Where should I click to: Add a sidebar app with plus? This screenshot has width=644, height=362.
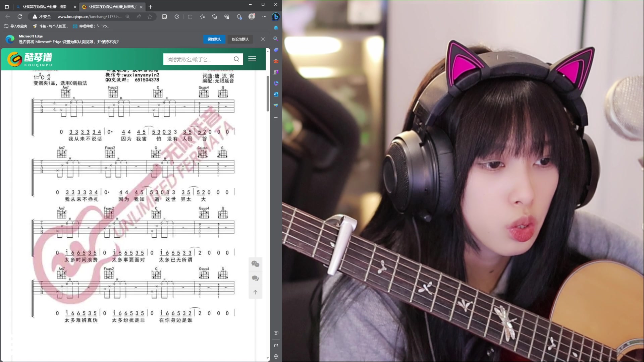276,118
